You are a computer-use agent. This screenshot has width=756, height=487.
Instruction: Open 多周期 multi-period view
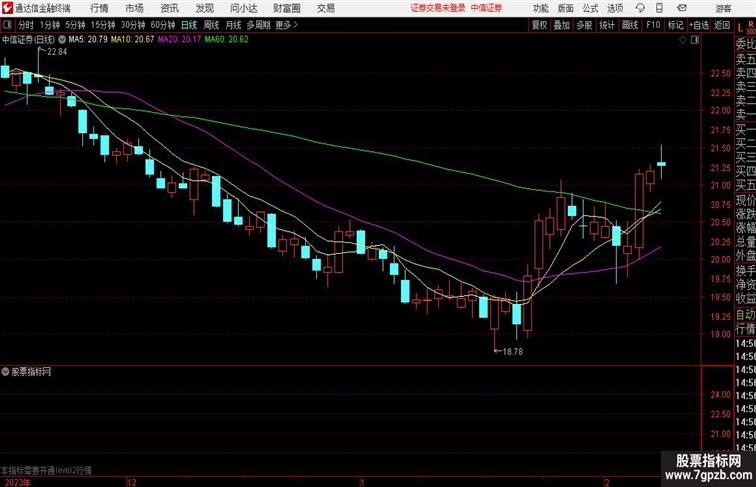coord(258,25)
